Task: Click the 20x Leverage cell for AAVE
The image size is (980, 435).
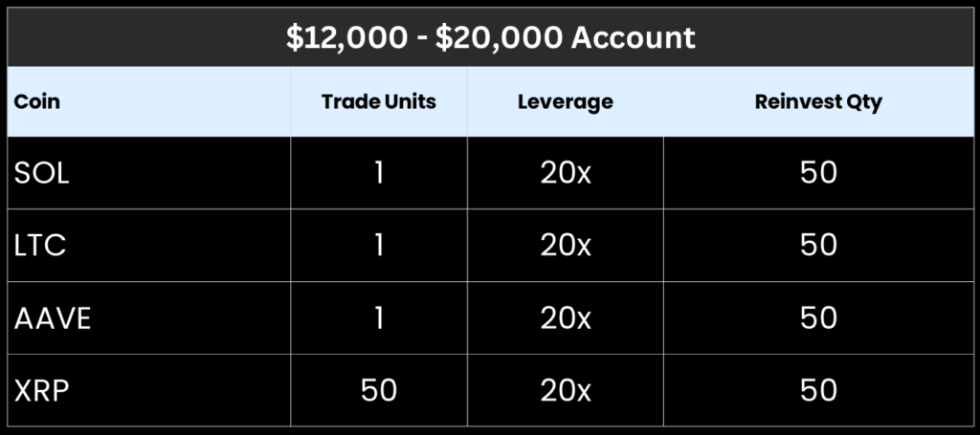Action: pos(566,317)
